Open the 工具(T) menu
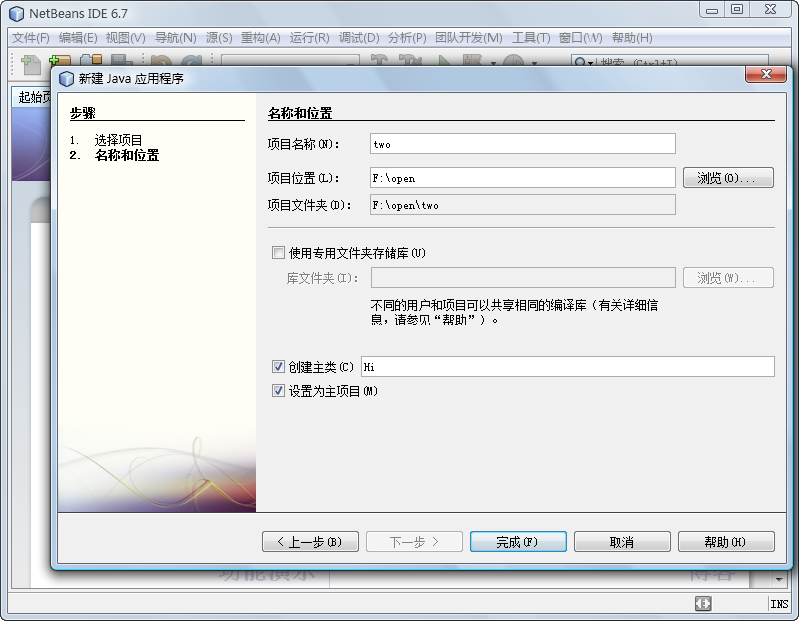 530,37
